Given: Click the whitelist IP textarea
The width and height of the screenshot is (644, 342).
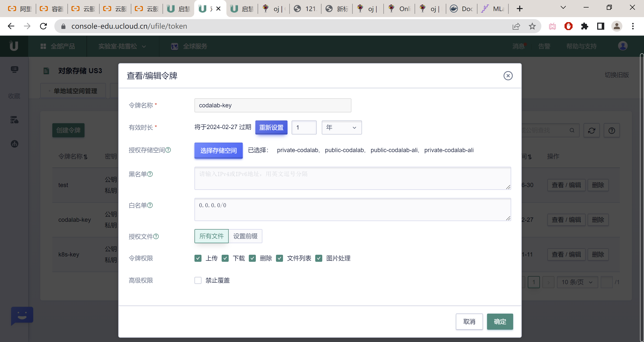Looking at the screenshot, I should (x=352, y=209).
